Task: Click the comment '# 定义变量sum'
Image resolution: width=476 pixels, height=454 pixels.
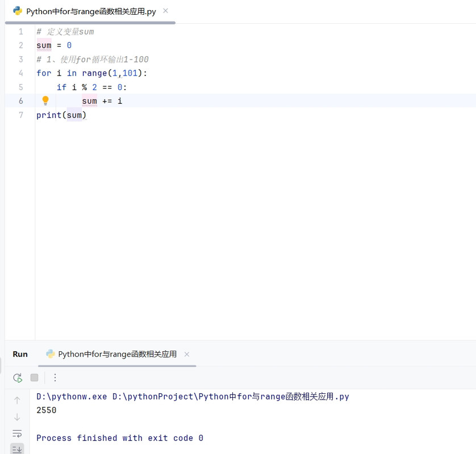Action: (x=65, y=32)
